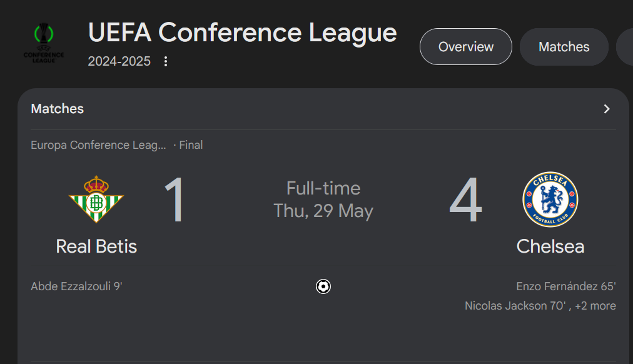Expand Matches with the right chevron
This screenshot has width=633, height=364.
coord(606,109)
